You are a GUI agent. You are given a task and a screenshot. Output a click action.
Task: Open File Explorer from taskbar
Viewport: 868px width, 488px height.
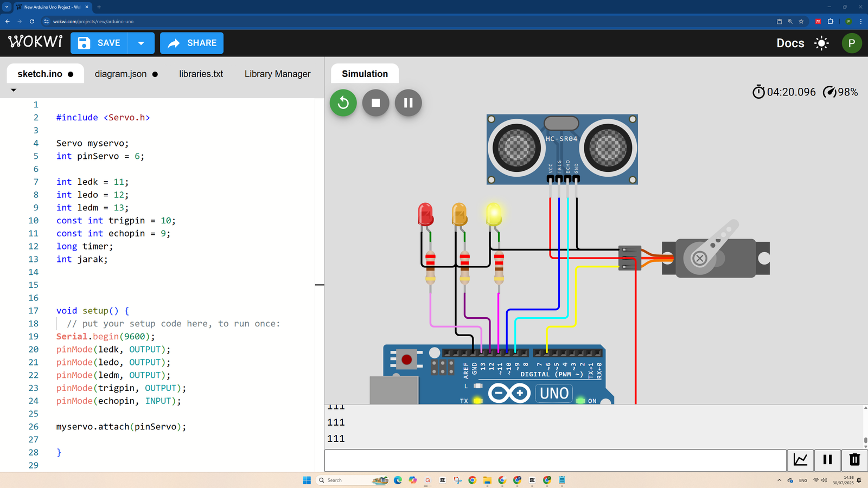(x=487, y=480)
